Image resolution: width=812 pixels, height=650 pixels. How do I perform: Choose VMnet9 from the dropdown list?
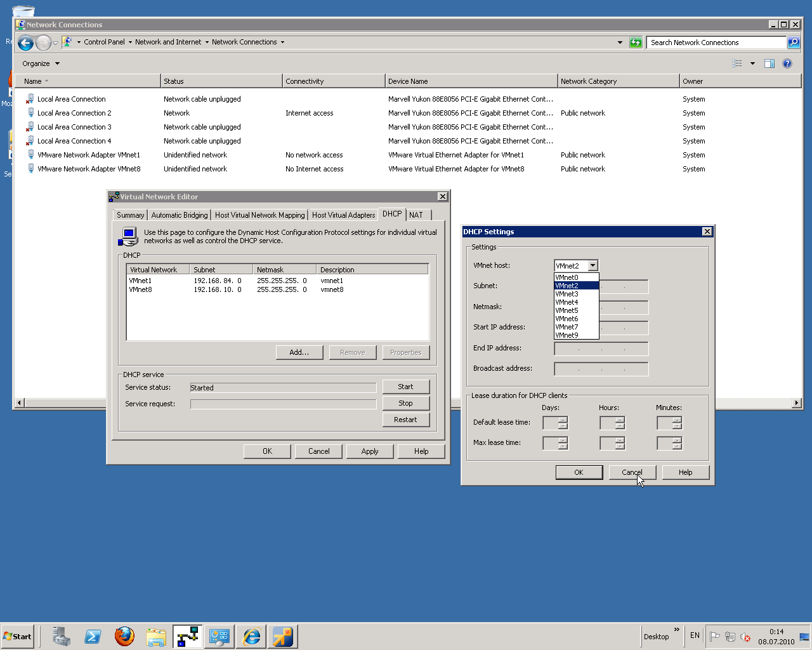coord(577,335)
